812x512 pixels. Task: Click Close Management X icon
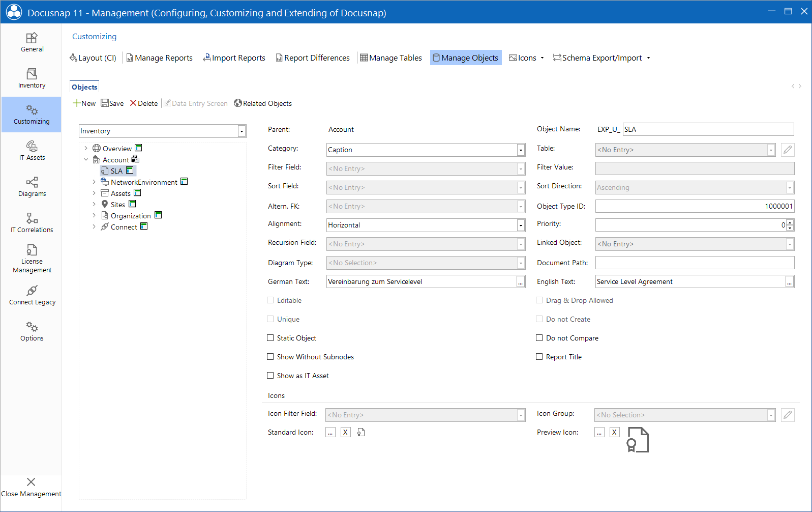point(31,482)
